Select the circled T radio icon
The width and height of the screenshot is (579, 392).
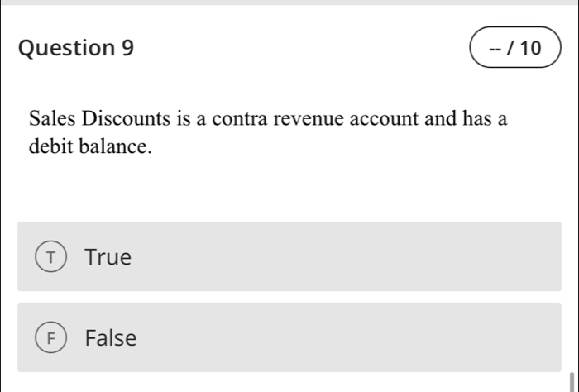pyautogui.click(x=51, y=256)
